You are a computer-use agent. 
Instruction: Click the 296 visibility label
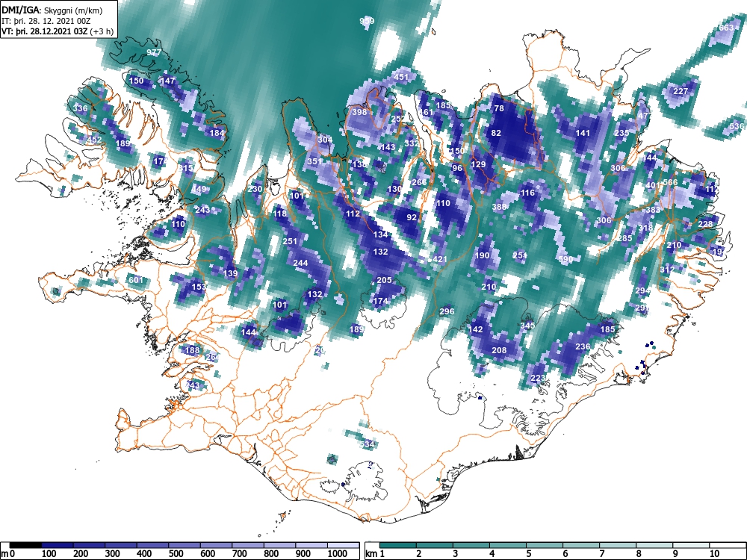point(447,311)
